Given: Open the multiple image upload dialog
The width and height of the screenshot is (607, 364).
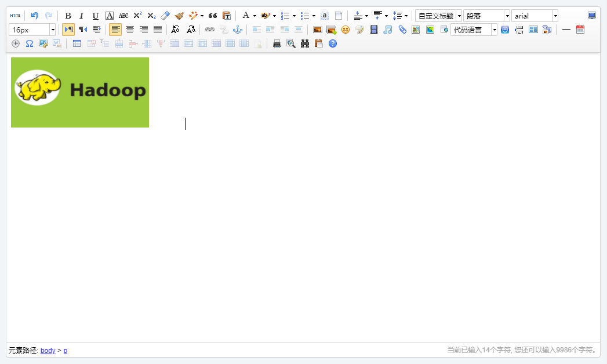Looking at the screenshot, I should pos(332,30).
